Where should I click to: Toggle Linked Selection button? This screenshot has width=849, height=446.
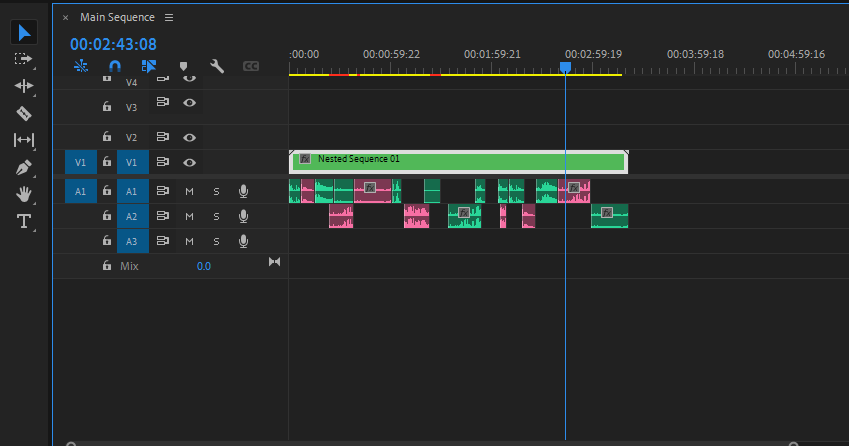point(148,66)
